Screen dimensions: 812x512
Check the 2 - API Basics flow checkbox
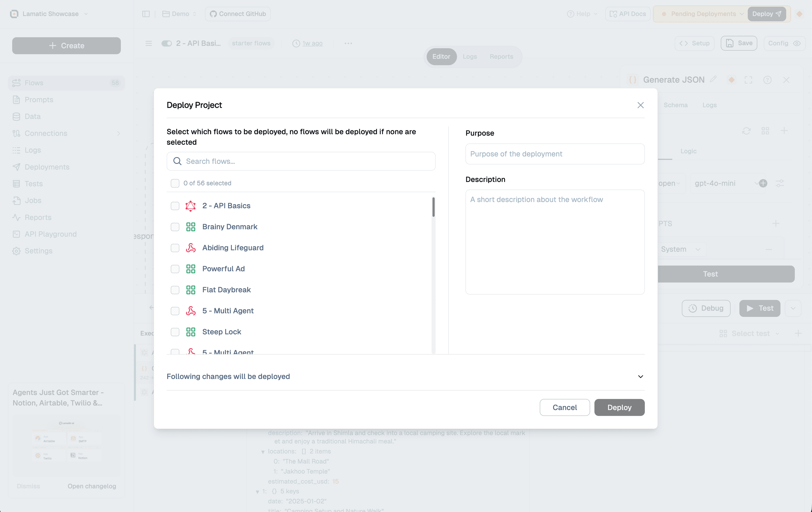(175, 206)
